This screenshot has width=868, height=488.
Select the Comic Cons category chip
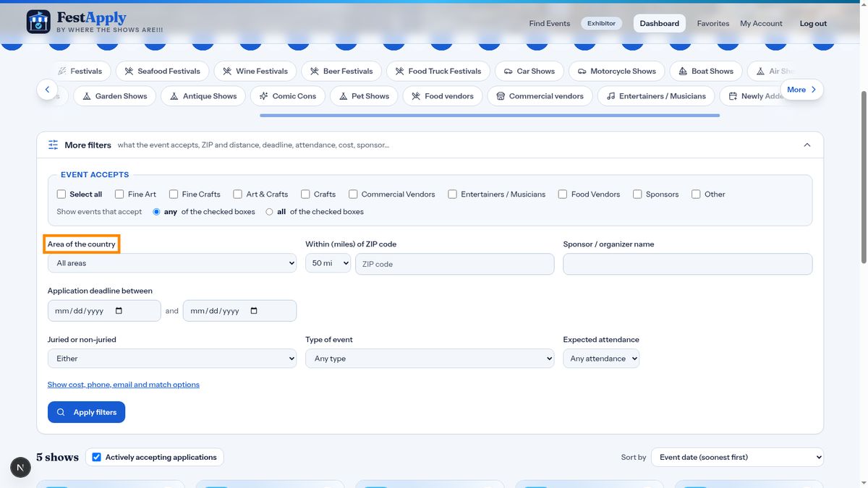[288, 96]
